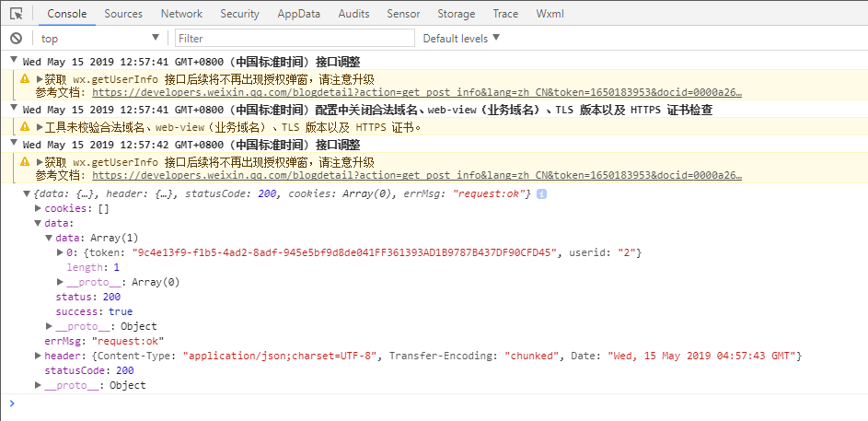Click the statusCode: 200 line
The height and width of the screenshot is (421, 868).
click(89, 370)
